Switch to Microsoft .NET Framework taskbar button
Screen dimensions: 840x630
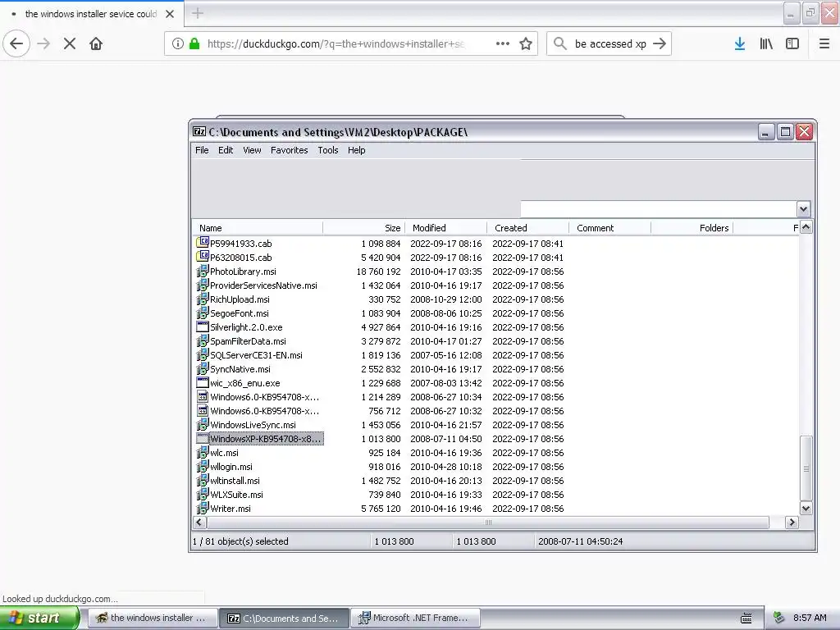(x=415, y=618)
